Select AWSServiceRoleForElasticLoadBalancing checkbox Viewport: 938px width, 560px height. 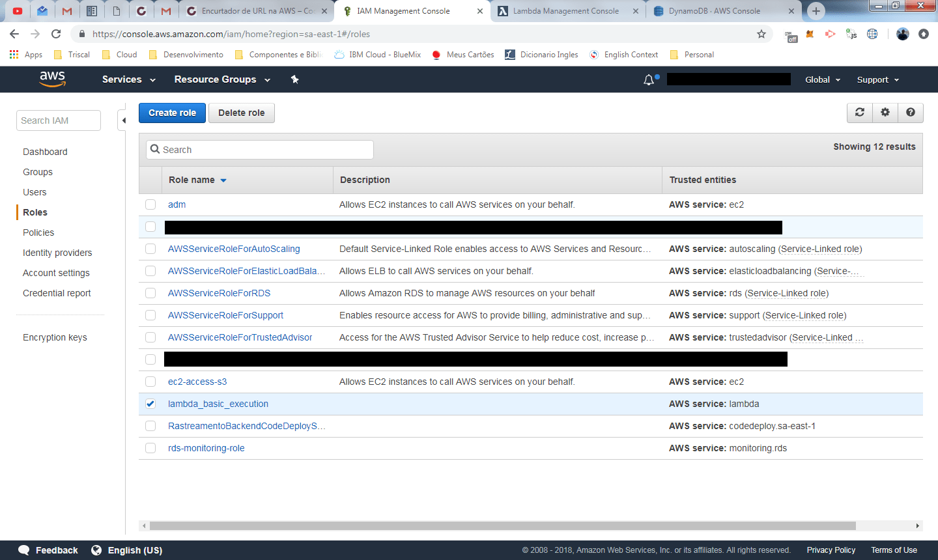(x=150, y=271)
